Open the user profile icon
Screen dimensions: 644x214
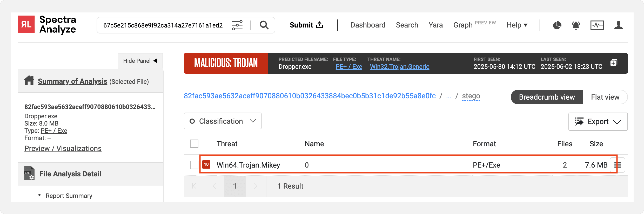618,25
